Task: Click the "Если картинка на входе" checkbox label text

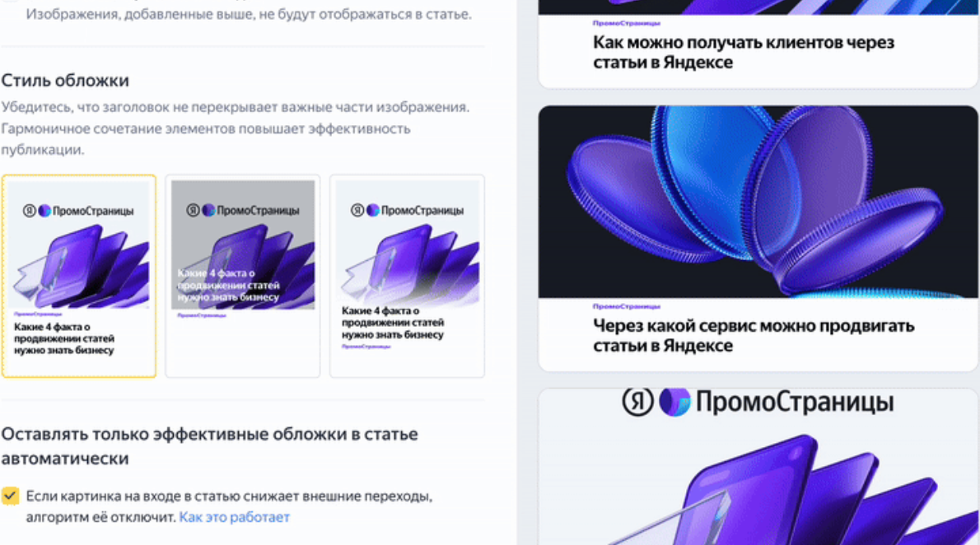Action: (x=229, y=507)
